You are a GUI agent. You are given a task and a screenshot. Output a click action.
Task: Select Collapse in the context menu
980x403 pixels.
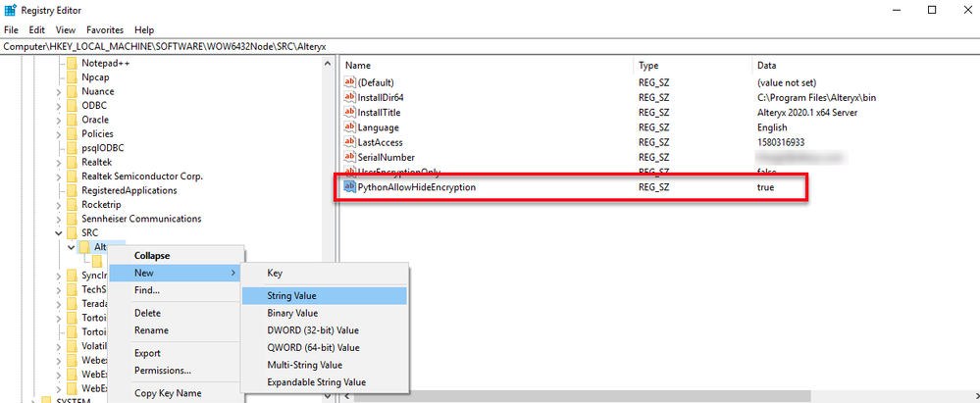pyautogui.click(x=176, y=256)
